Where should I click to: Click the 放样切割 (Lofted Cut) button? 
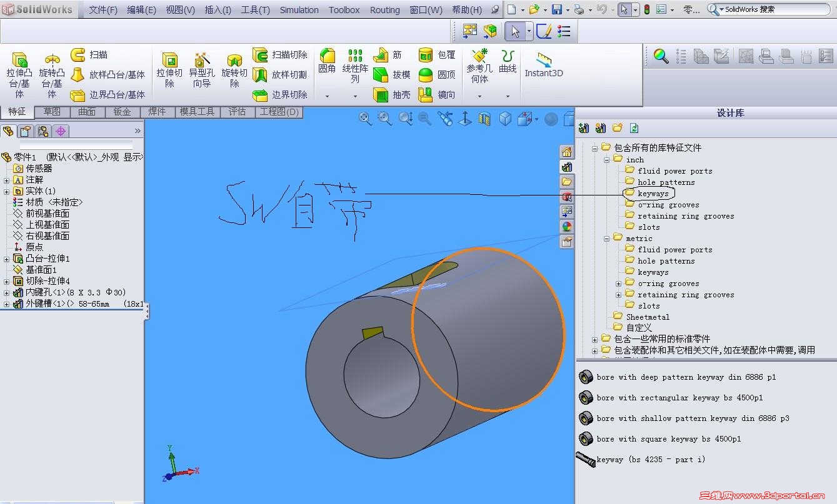280,75
